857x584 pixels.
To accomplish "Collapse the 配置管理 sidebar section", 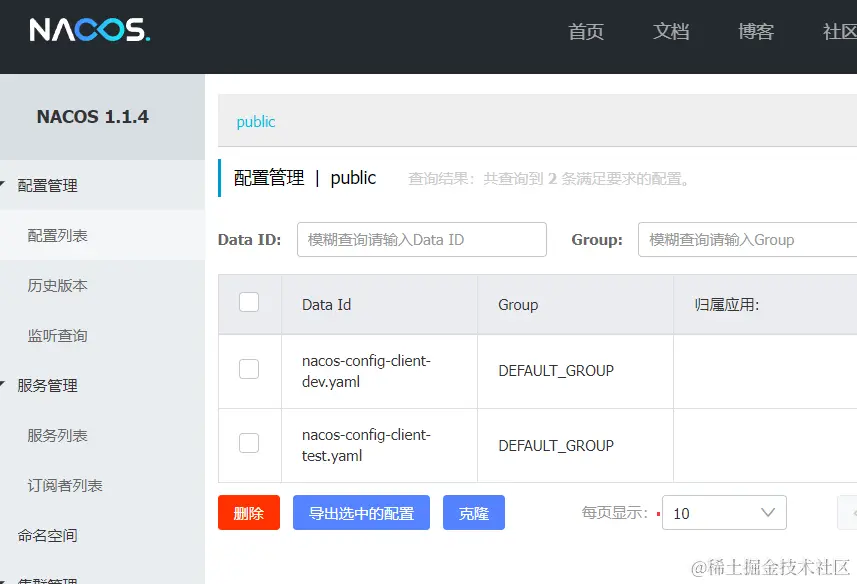I will click(x=48, y=185).
